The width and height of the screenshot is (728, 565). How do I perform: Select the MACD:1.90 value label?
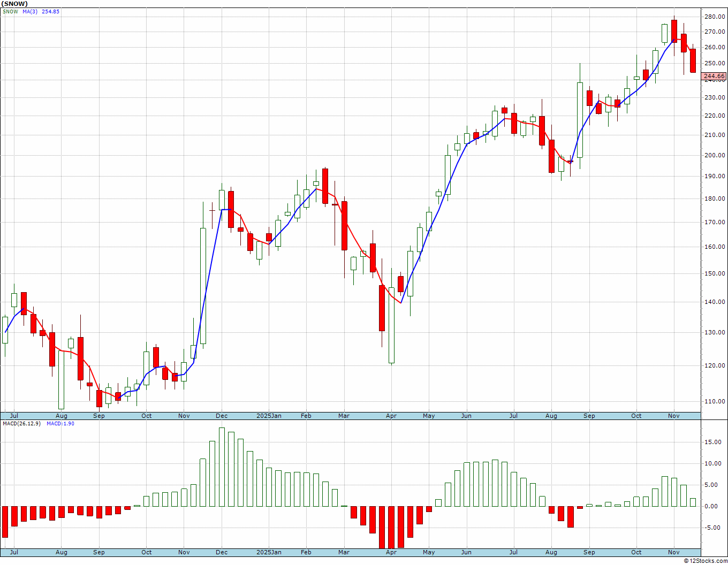[60, 423]
